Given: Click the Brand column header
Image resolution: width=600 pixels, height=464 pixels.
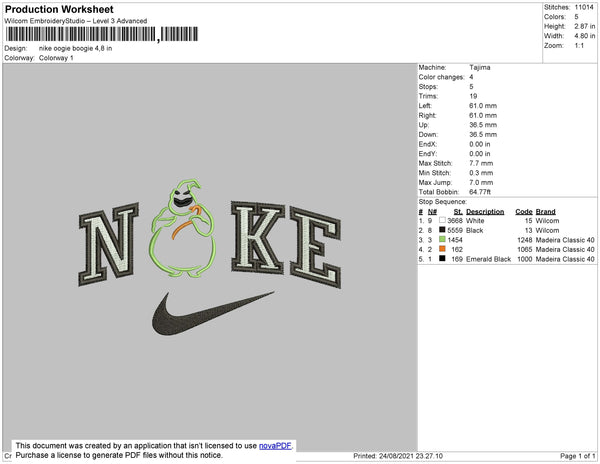Looking at the screenshot, I should tap(546, 212).
